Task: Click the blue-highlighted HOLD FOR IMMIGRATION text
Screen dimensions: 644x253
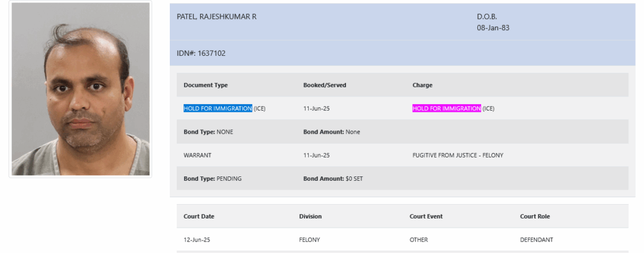Action: coord(218,109)
